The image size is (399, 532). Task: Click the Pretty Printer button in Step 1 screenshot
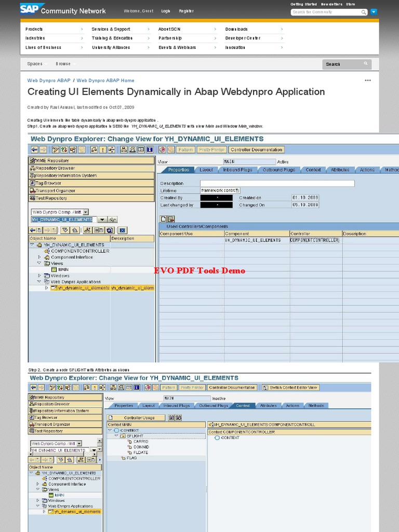tap(212, 150)
